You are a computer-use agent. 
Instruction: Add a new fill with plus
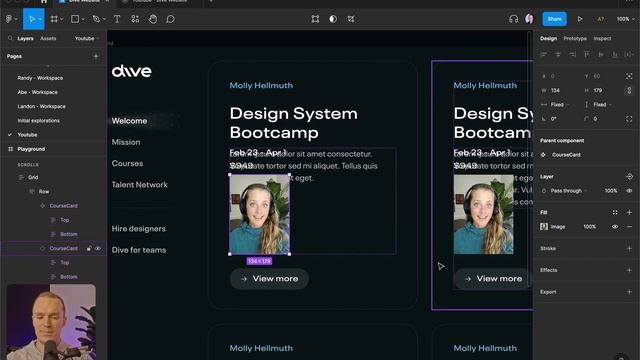click(x=629, y=212)
